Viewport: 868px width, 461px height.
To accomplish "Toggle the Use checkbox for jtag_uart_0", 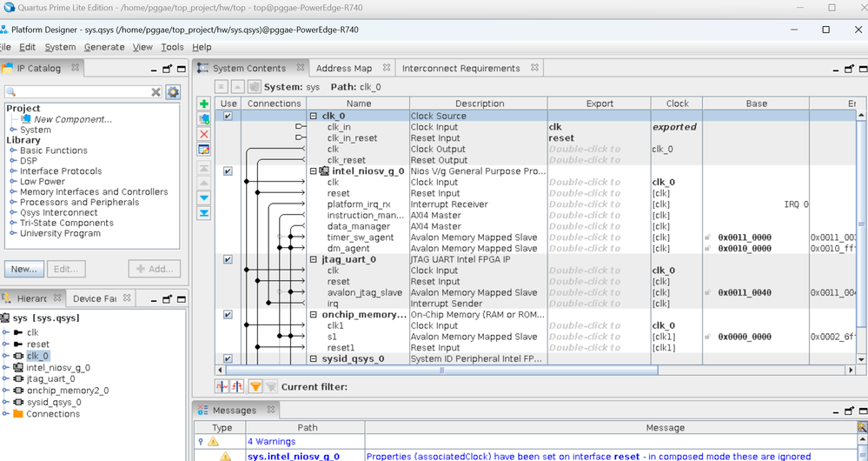I will click(x=228, y=259).
